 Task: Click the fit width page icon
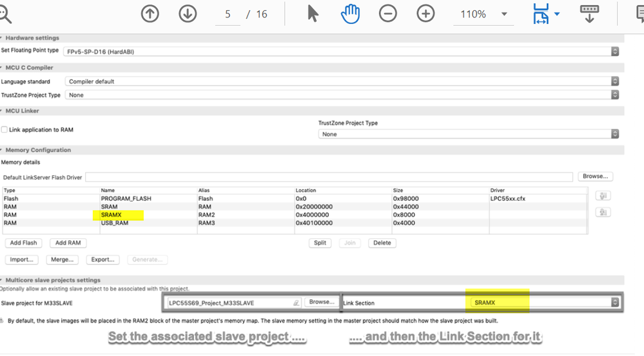(540, 14)
